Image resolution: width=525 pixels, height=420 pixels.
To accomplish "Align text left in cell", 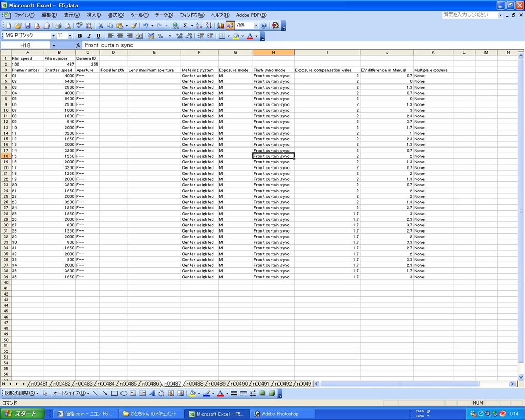I will [x=111, y=36].
